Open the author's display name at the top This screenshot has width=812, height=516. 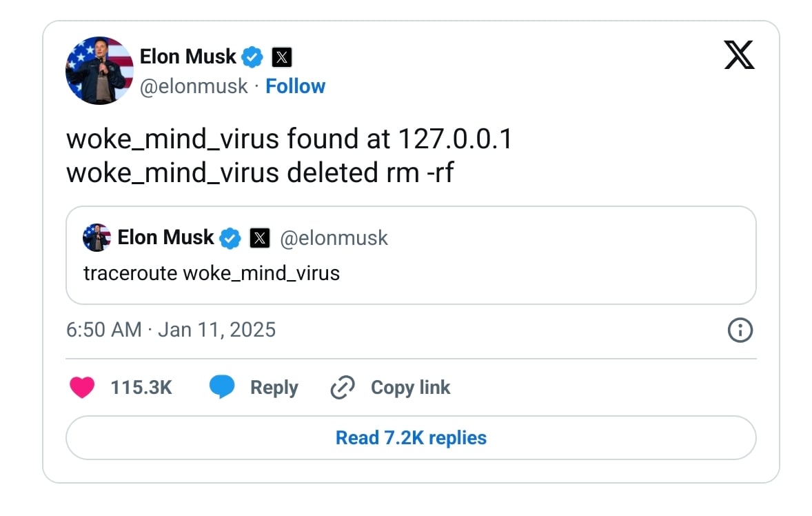pyautogui.click(x=188, y=57)
